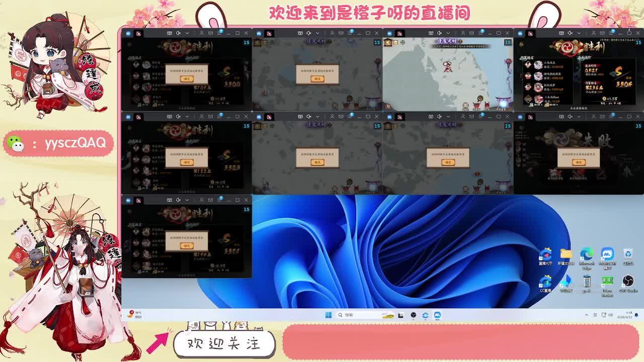Toggle mute in middle-right emulator window
The width and height of the screenshot is (644, 362).
(x=570, y=117)
